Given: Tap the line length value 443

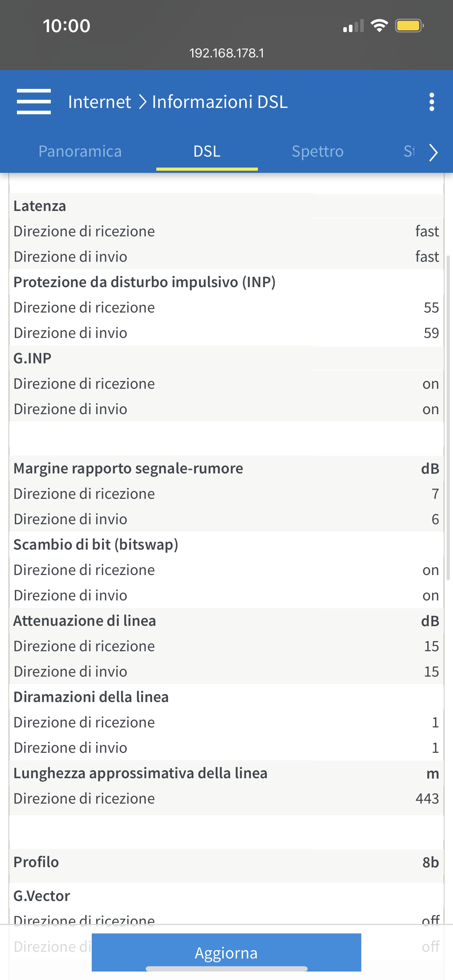Looking at the screenshot, I should click(x=427, y=798).
